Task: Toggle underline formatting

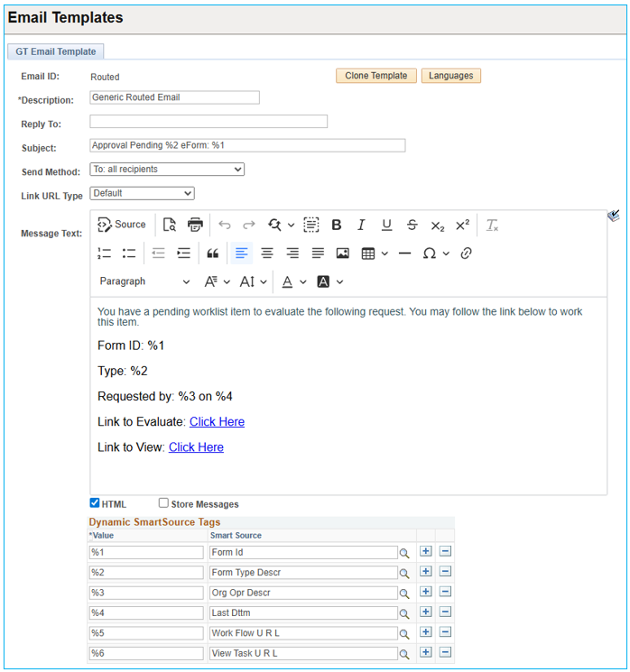Action: point(387,225)
